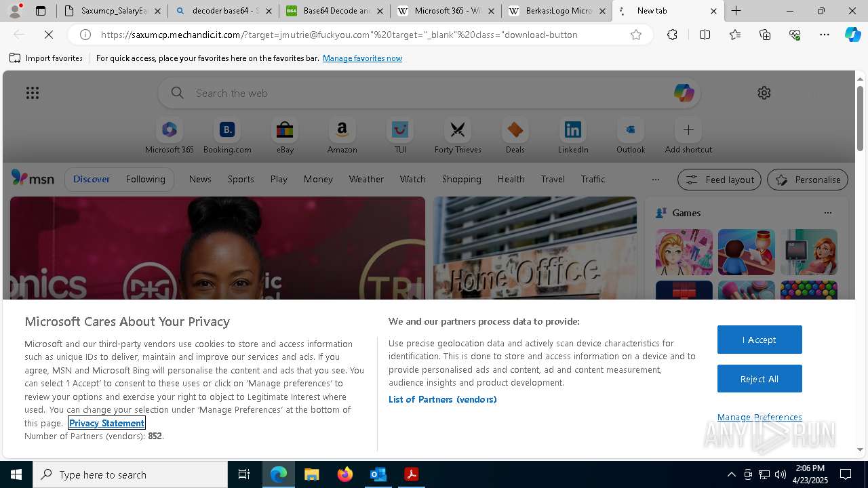The height and width of the screenshot is (488, 868).
Task: Open the Weather category
Action: (366, 179)
